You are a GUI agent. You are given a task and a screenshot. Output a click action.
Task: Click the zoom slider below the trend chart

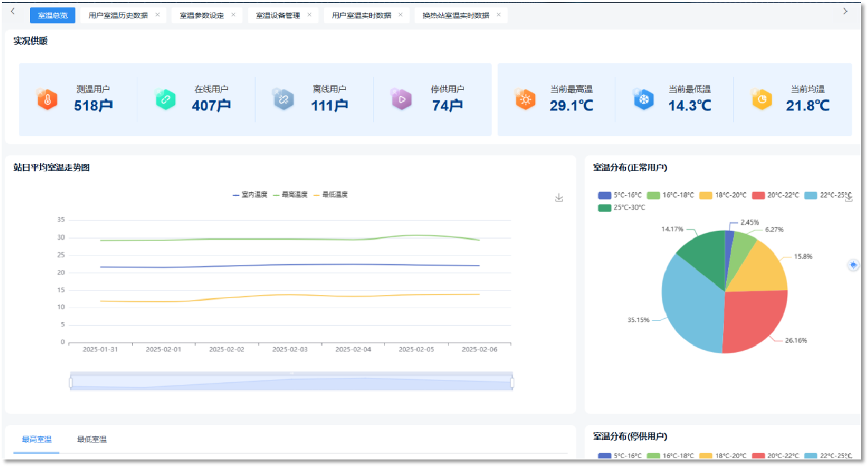292,381
